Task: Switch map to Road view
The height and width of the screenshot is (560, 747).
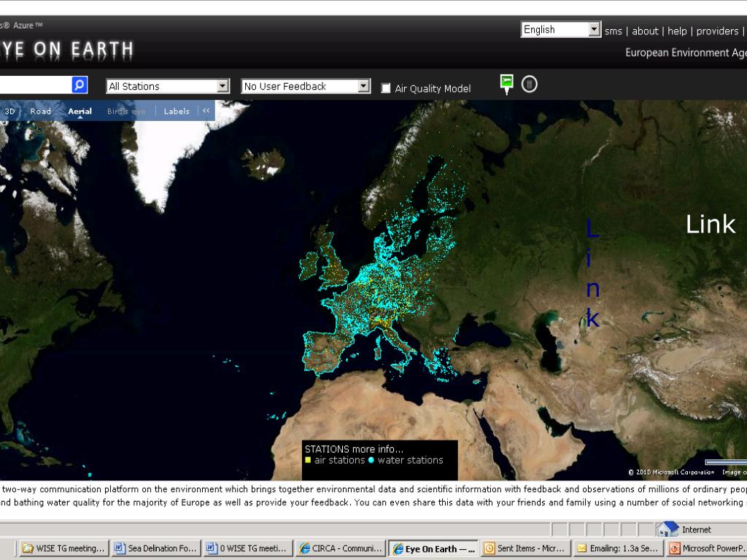Action: [x=41, y=112]
